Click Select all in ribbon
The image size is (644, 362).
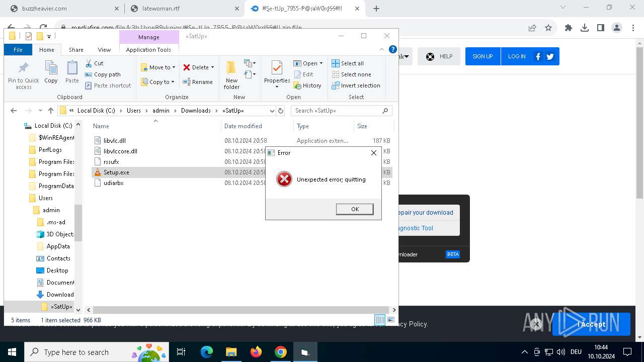[x=348, y=63]
